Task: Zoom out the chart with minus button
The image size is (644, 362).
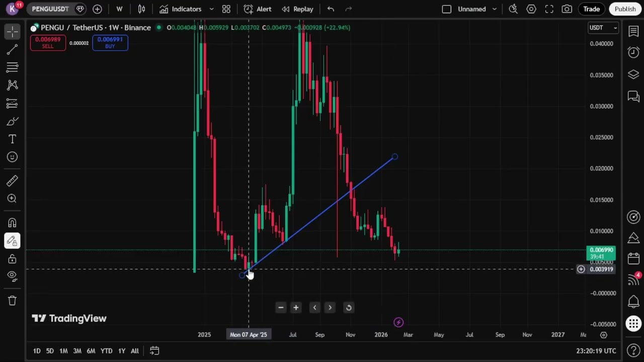Action: coord(281,308)
